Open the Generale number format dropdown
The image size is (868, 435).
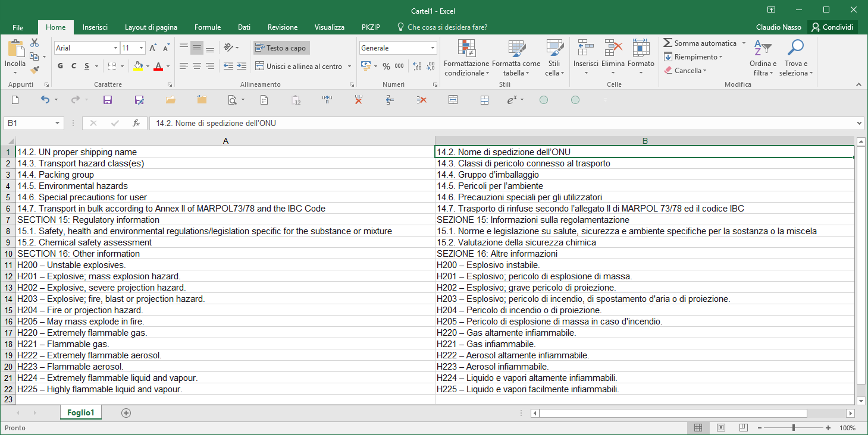(x=433, y=48)
